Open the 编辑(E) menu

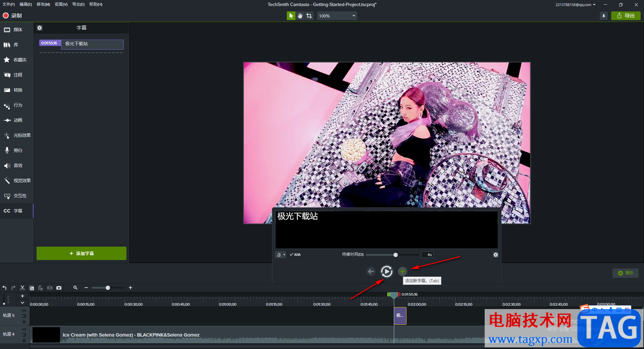click(25, 4)
